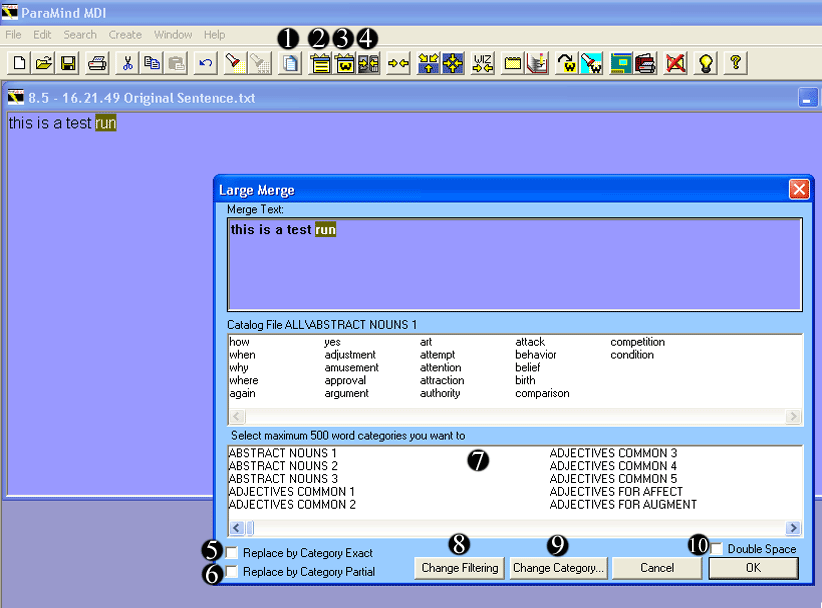Click the yellow blank note icon

512,63
